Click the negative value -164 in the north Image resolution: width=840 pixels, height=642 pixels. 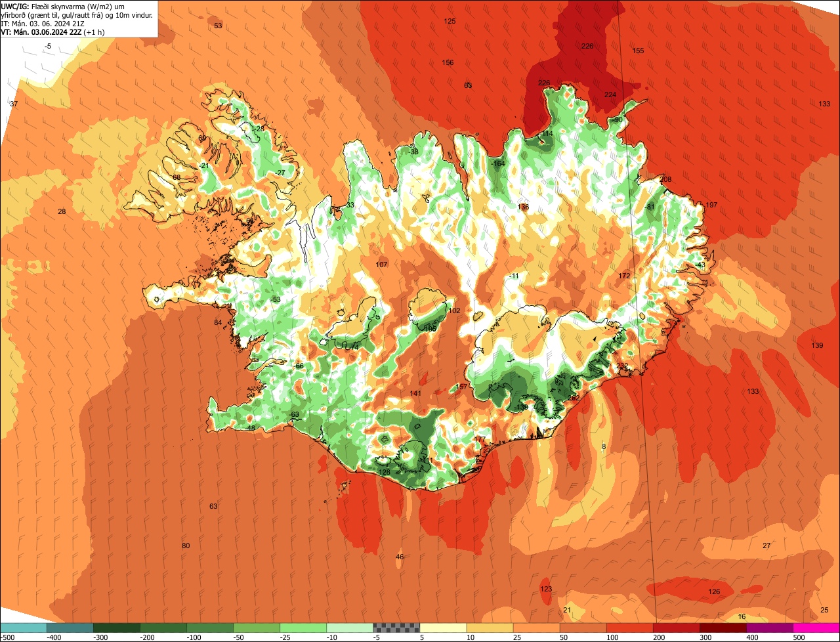point(498,163)
